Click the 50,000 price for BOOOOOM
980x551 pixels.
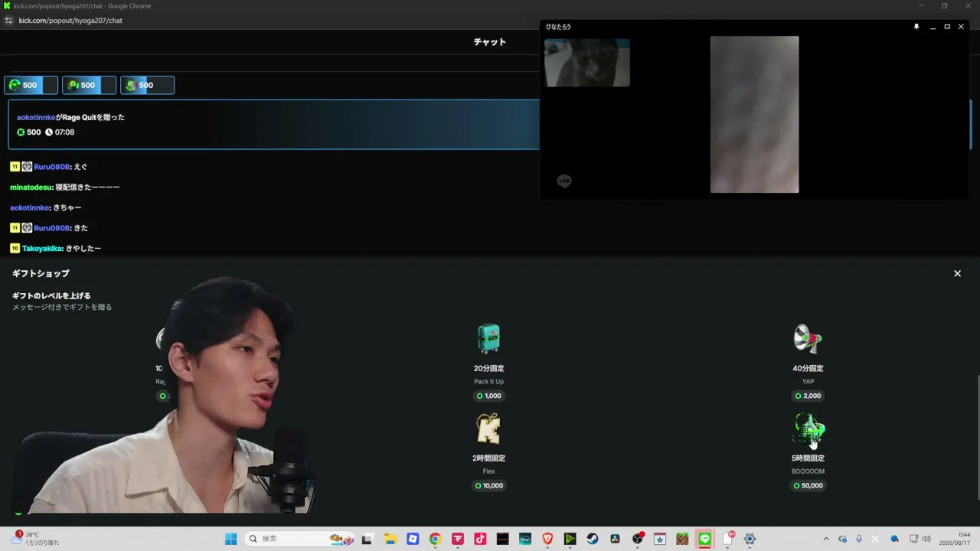[x=808, y=485]
